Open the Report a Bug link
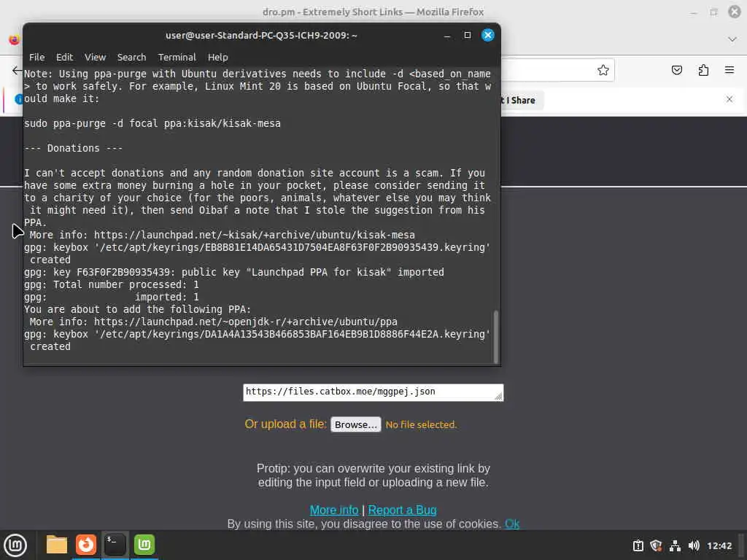The height and width of the screenshot is (560, 747). coord(402,510)
